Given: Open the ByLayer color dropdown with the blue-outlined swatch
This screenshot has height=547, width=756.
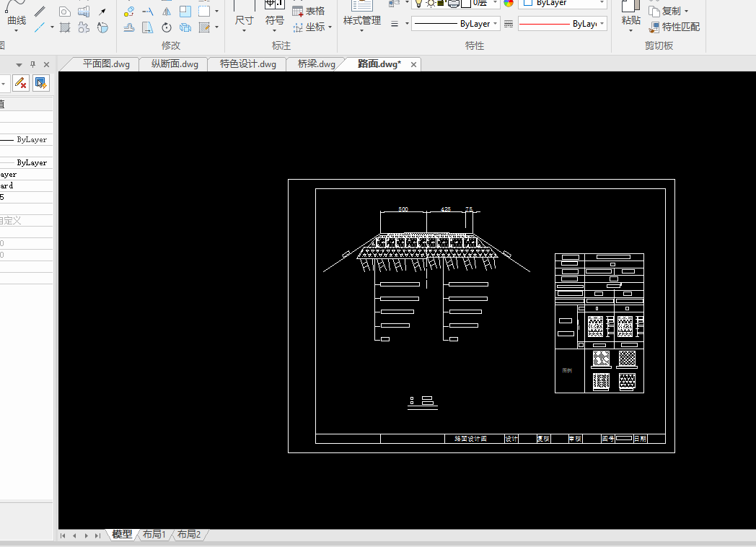Looking at the screenshot, I should pos(562,3).
